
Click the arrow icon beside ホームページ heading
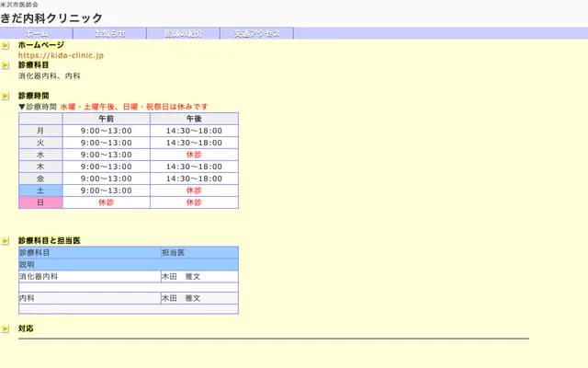(6, 45)
